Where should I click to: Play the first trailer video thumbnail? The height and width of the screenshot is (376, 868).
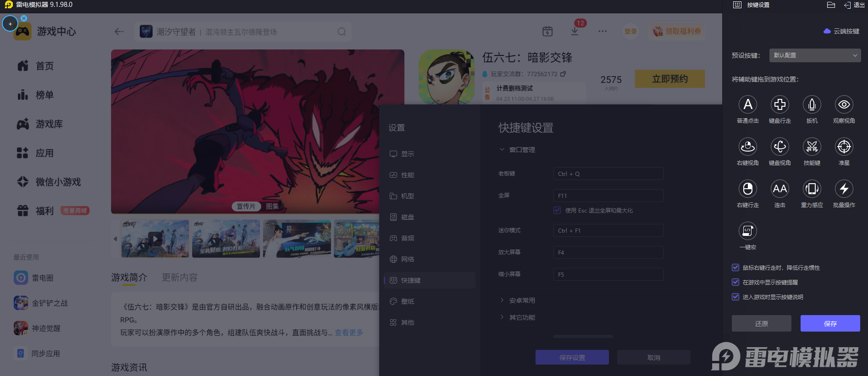[x=155, y=239]
